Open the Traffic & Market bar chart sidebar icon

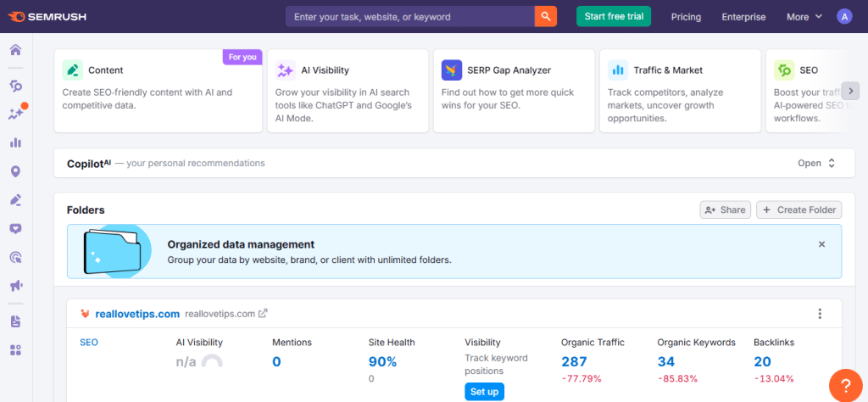click(x=15, y=142)
